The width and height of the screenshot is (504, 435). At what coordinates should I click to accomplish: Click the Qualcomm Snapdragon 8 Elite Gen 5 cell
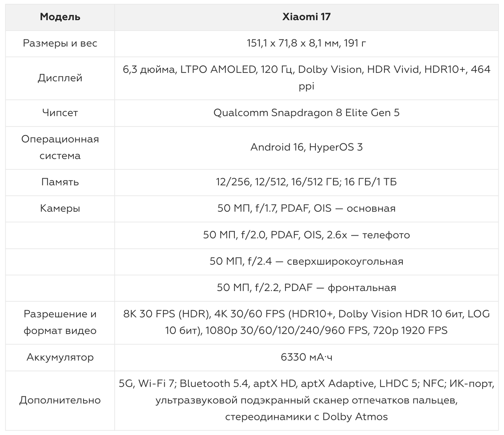tap(306, 113)
